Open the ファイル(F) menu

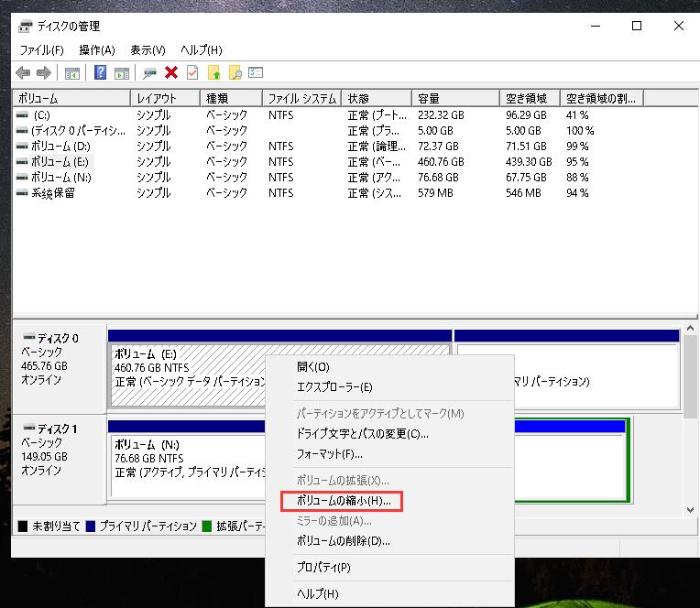[41, 50]
